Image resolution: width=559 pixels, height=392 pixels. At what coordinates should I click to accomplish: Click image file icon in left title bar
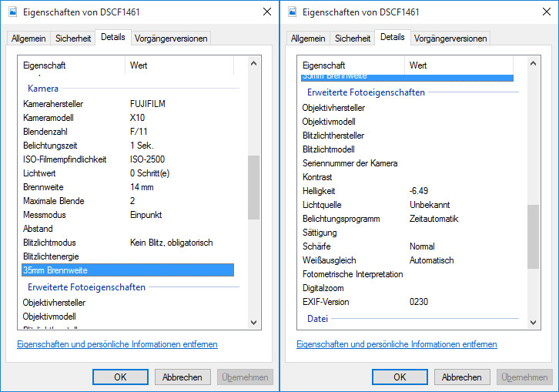(x=13, y=12)
